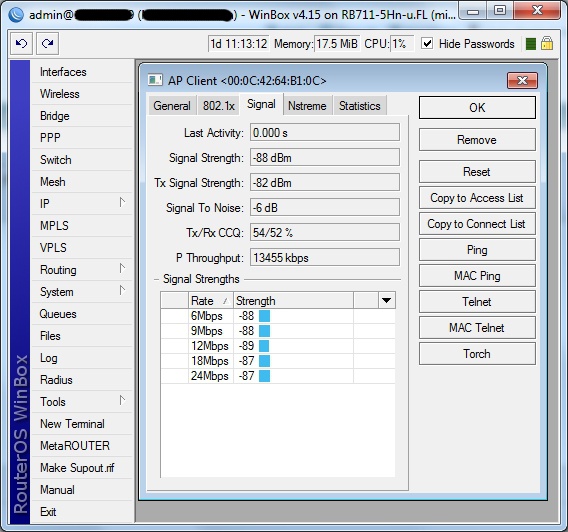Launch Torch for this client

coord(477,354)
